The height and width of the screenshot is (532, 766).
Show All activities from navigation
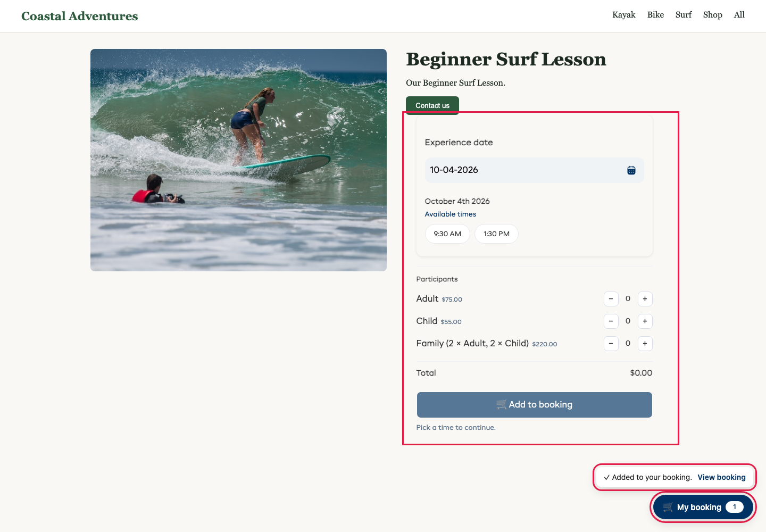(739, 15)
